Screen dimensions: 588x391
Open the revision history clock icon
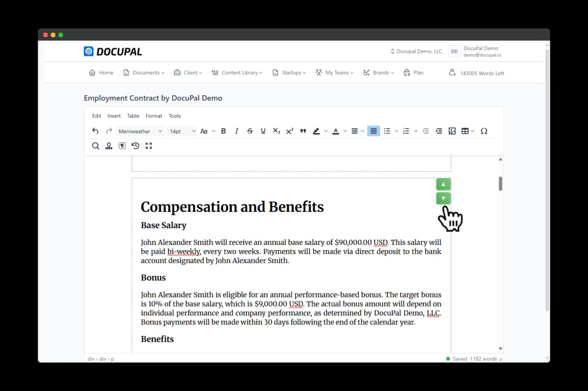(135, 146)
